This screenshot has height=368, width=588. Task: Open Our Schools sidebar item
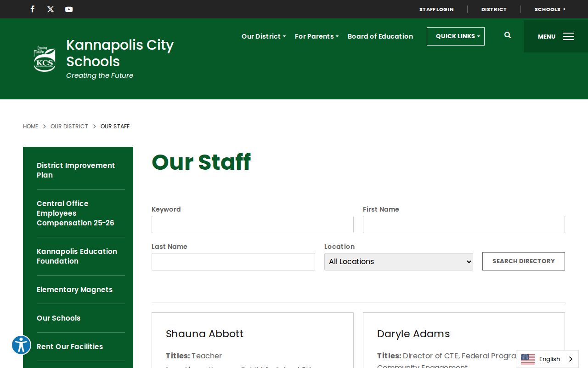click(80, 318)
